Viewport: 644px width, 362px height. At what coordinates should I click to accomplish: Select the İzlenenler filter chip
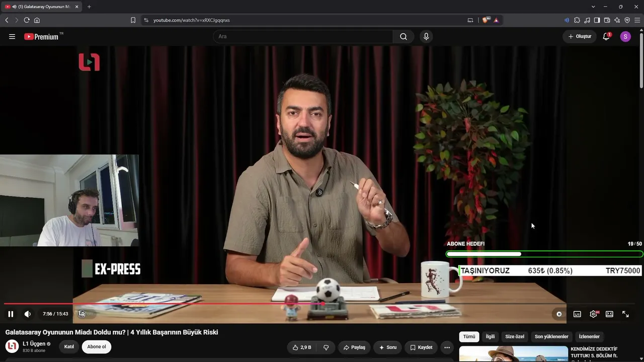[589, 337]
